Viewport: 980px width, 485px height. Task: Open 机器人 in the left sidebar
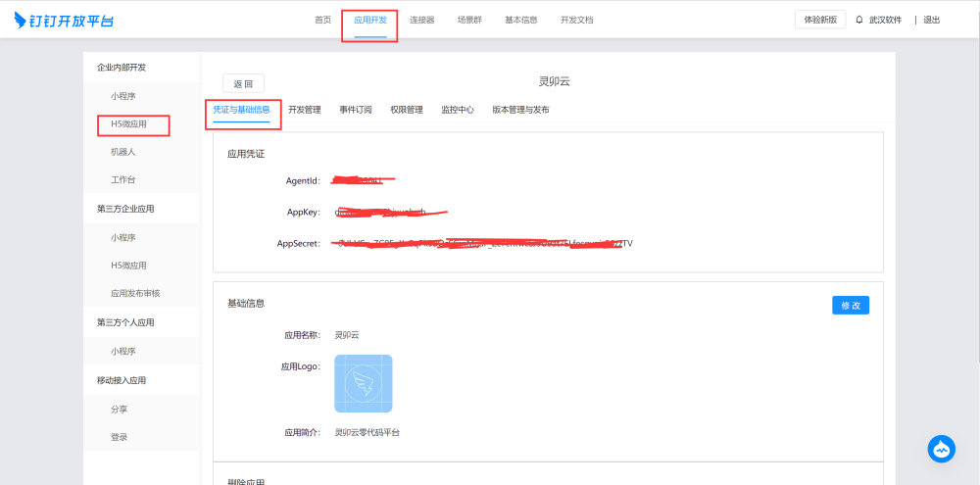(122, 153)
